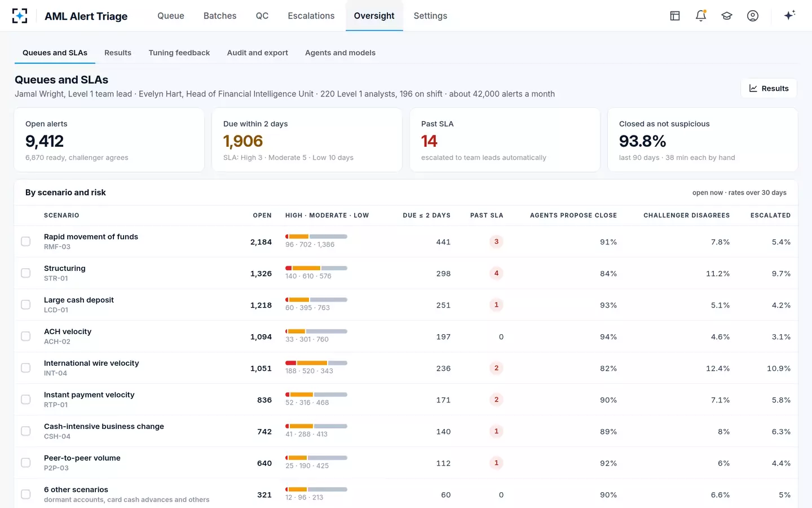Click the International wire velocity risk bar
812x508 pixels.
[316, 363]
